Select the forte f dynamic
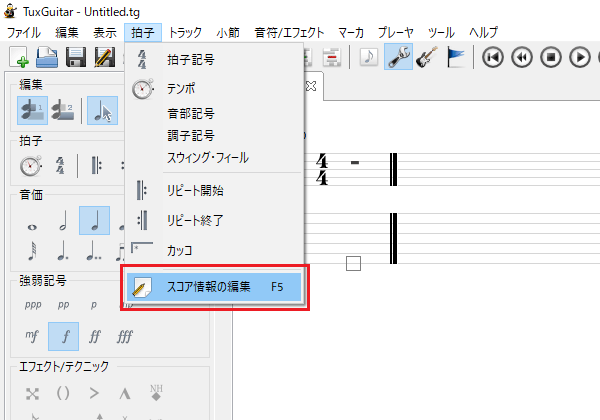Screen dimensions: 600x420 [64, 336]
